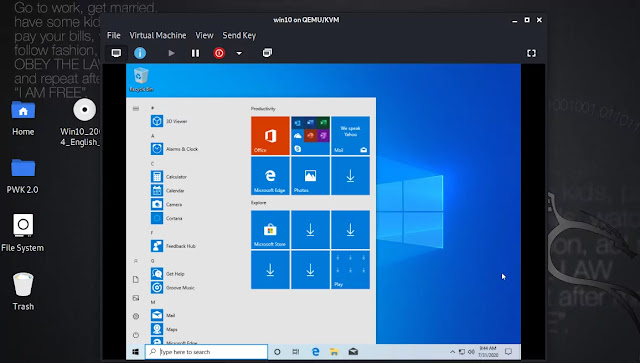Image resolution: width=640 pixels, height=363 pixels.
Task: Open the user account icon in Start
Action: [x=136, y=261]
